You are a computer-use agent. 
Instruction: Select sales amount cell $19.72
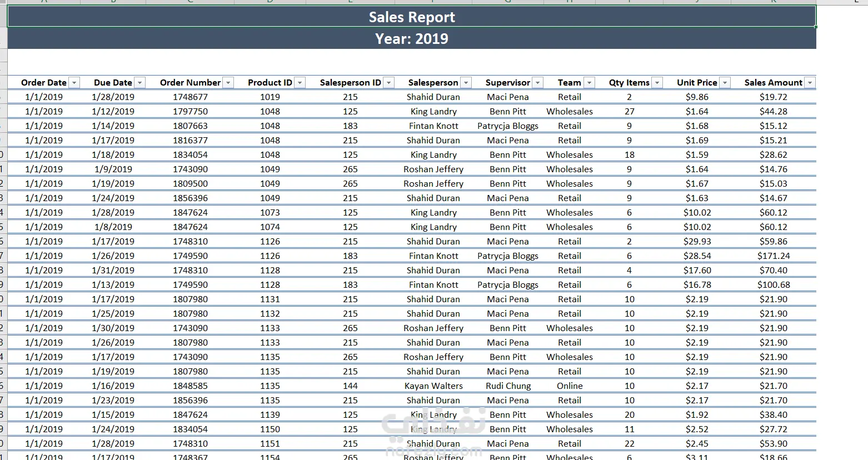(x=774, y=97)
